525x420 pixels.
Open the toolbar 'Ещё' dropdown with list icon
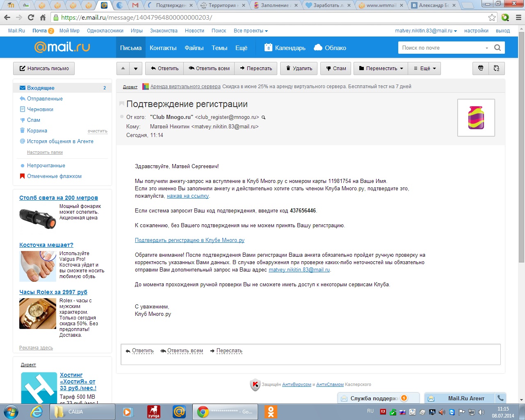[425, 68]
